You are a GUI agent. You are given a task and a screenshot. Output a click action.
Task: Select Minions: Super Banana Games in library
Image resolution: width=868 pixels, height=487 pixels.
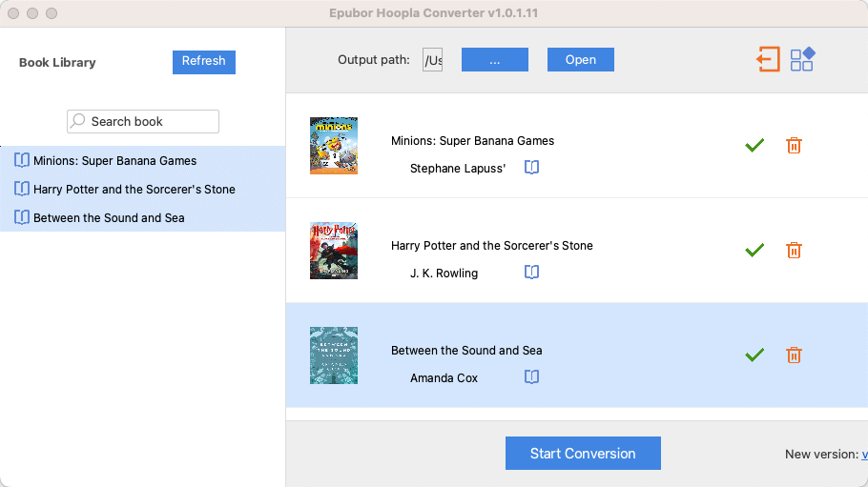(x=143, y=160)
